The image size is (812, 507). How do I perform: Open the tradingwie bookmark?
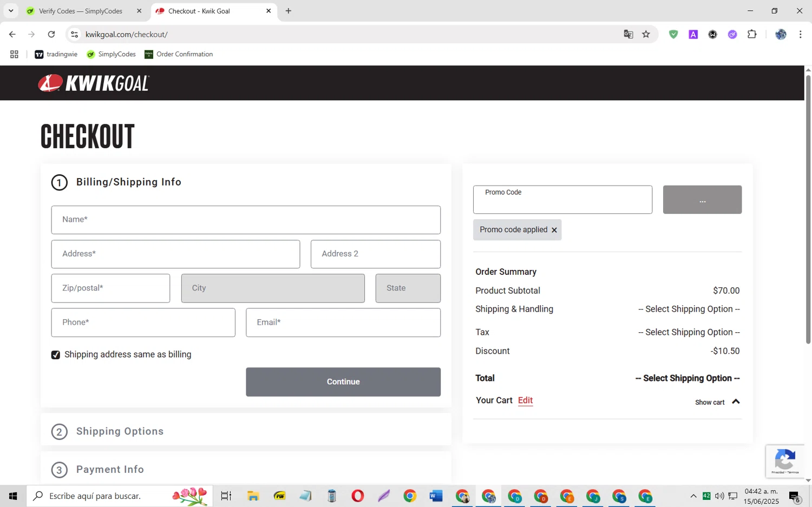(56, 54)
